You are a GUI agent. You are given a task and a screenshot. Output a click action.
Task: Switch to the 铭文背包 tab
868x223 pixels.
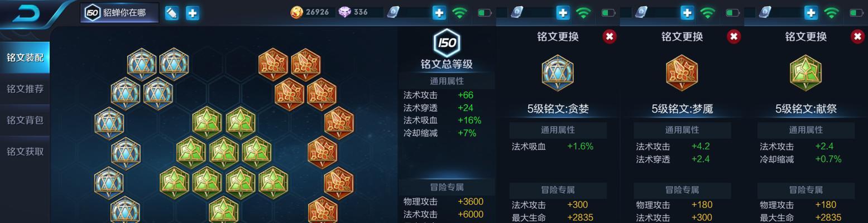(x=25, y=120)
